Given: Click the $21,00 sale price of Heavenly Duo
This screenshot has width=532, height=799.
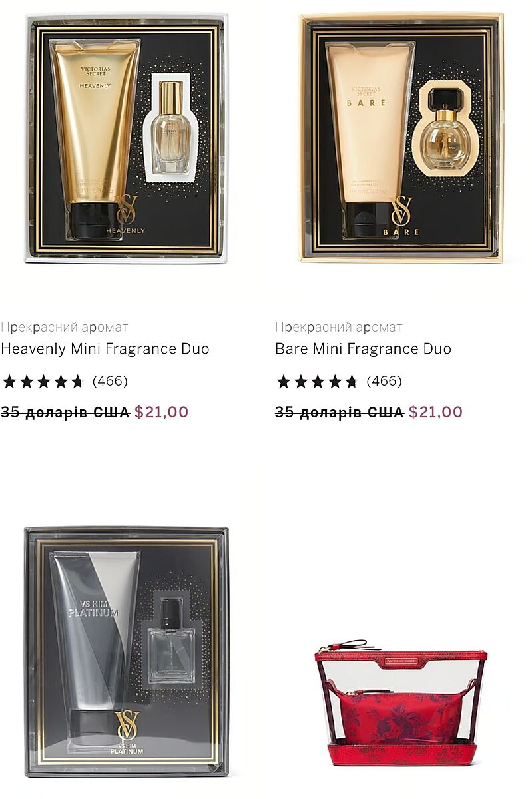Looking at the screenshot, I should (162, 412).
